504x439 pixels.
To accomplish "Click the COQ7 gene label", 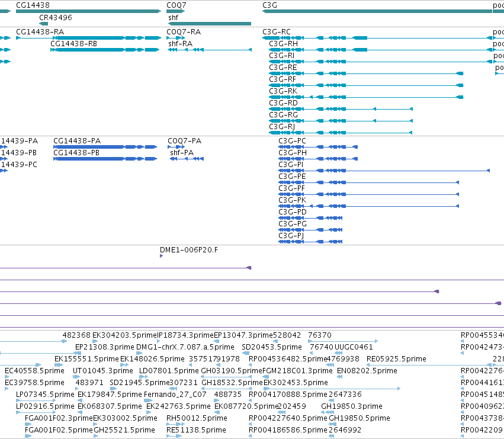I will point(176,5).
